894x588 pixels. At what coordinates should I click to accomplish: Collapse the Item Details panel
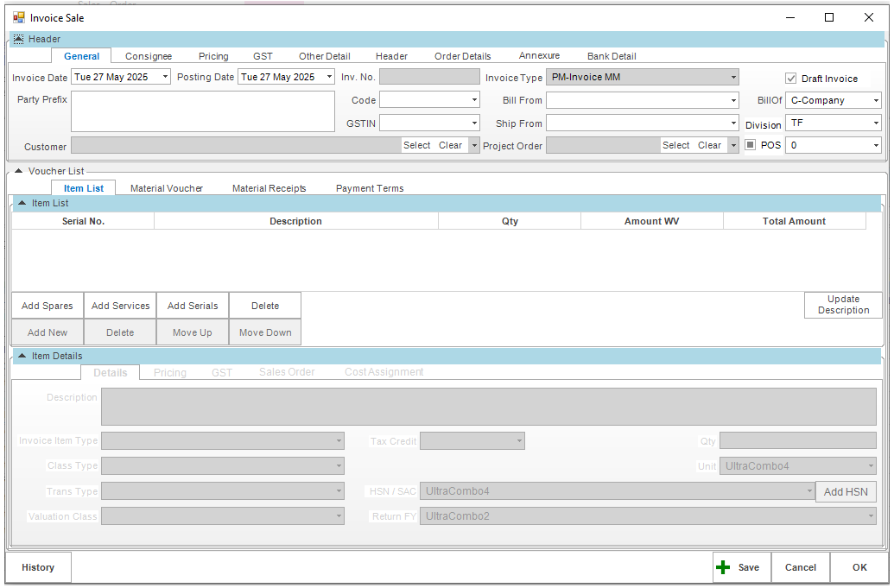point(22,356)
